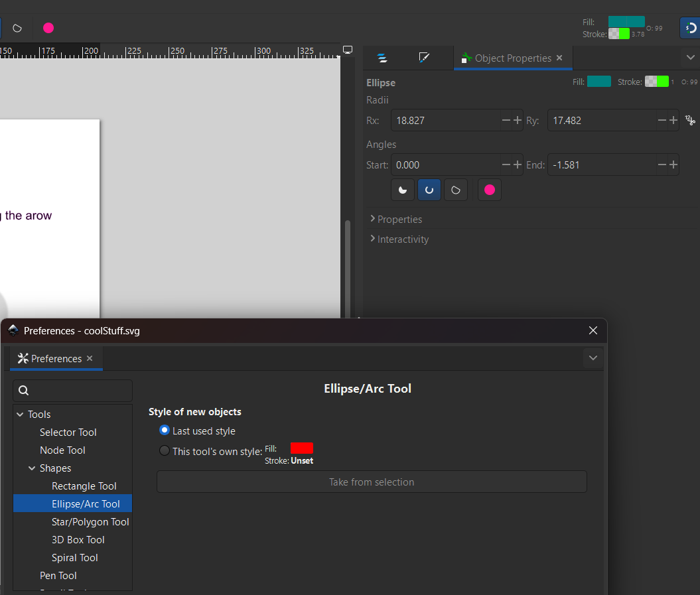Open the Fill and Stroke panel tab icon

click(425, 58)
